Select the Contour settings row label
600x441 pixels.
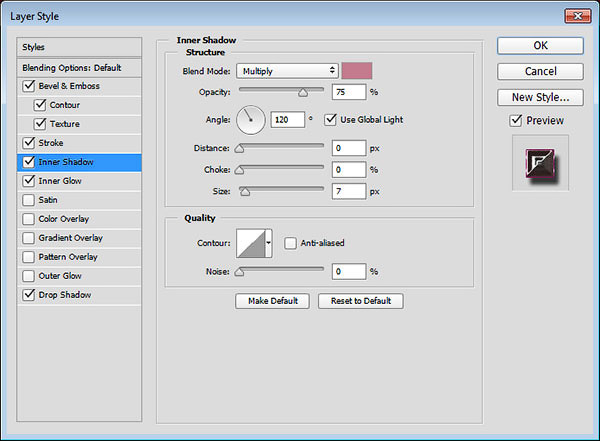(x=65, y=105)
